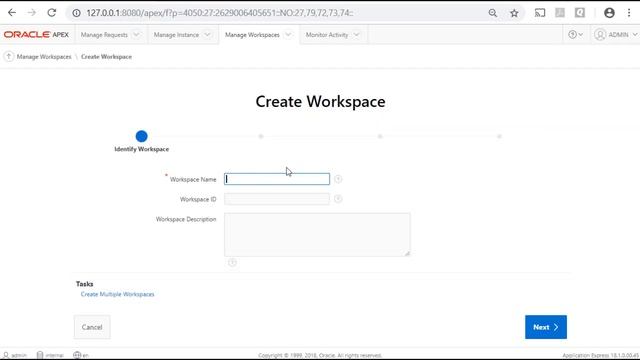The width and height of the screenshot is (640, 360).
Task: Click into the Workspace Description textarea
Action: pos(317,235)
